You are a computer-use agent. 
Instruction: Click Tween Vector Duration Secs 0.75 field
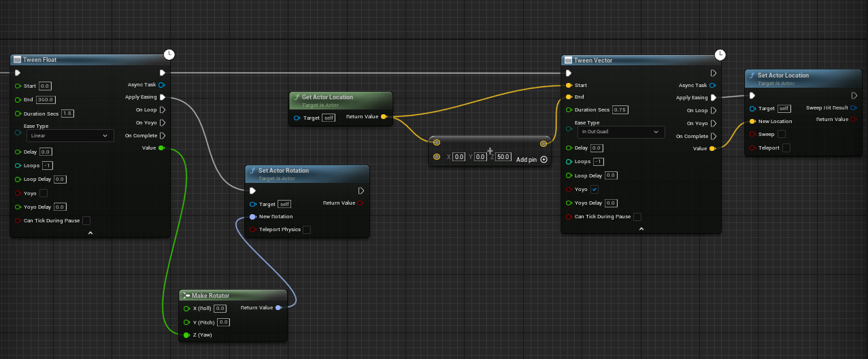(620, 109)
